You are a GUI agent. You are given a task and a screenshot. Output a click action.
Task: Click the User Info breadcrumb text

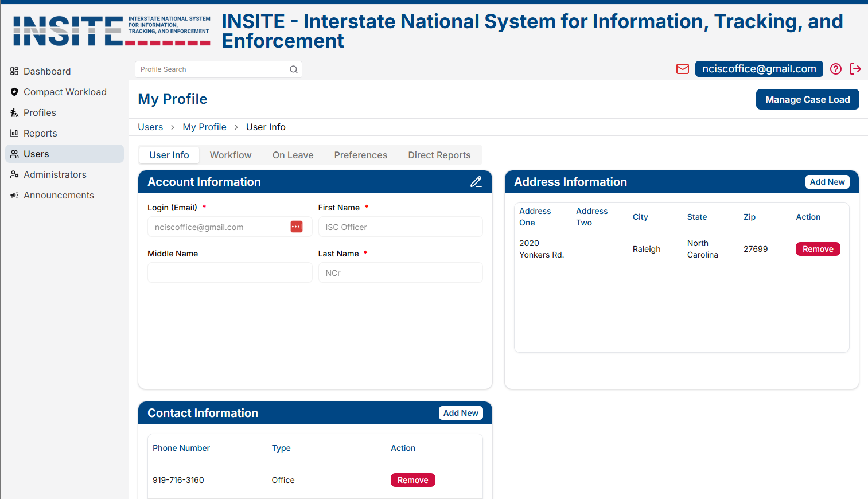point(266,127)
